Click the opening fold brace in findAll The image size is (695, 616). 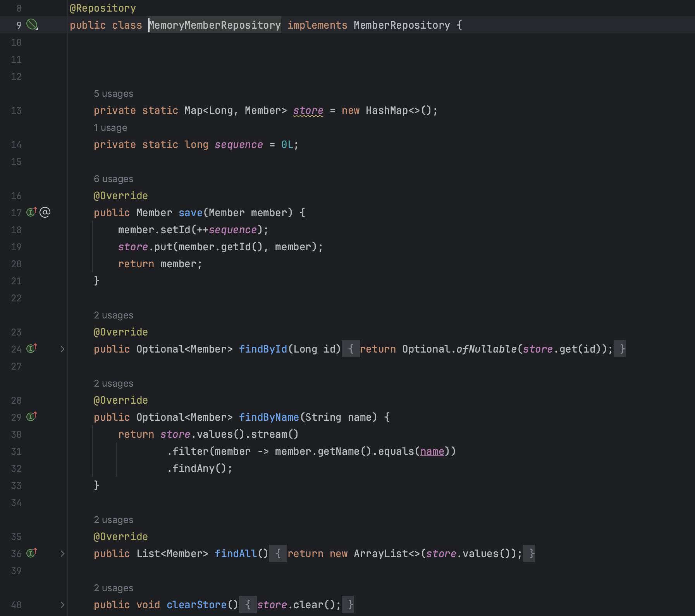(x=278, y=554)
